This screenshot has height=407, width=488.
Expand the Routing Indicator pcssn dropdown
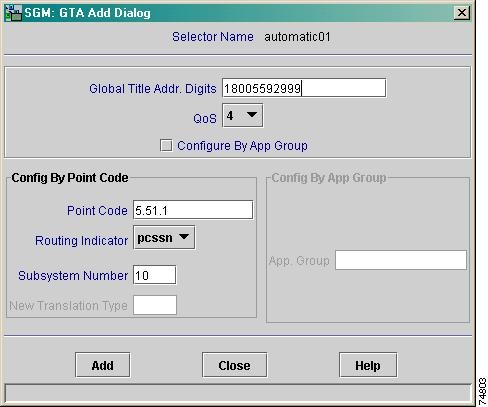(x=164, y=238)
